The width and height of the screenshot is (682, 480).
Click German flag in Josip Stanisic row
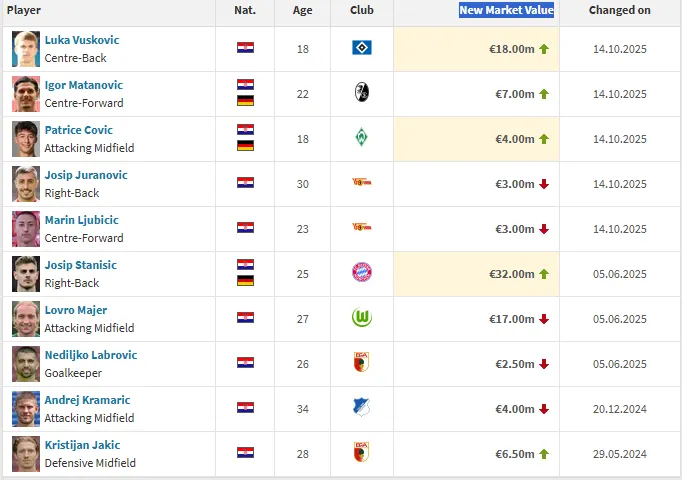[245, 281]
